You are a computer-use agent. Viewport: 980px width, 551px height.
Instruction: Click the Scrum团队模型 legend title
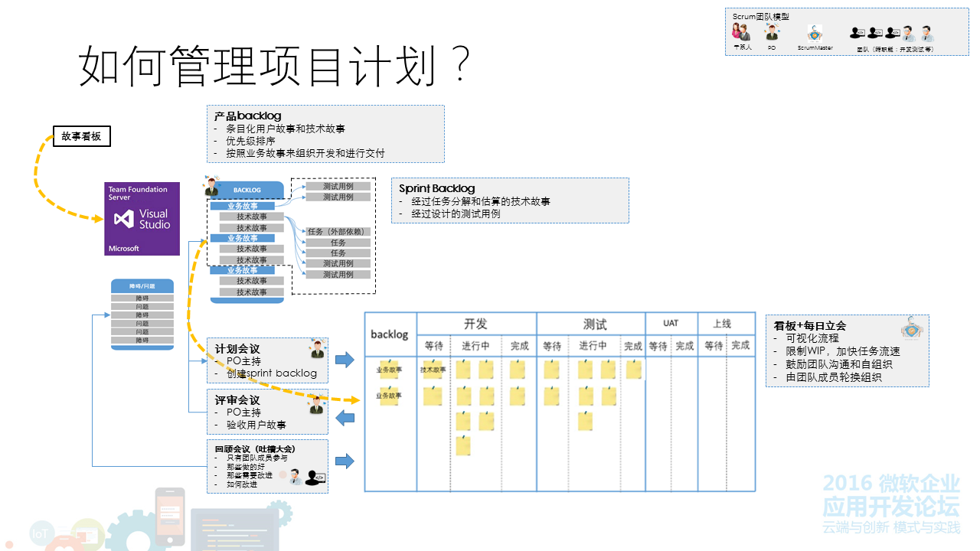(760, 16)
